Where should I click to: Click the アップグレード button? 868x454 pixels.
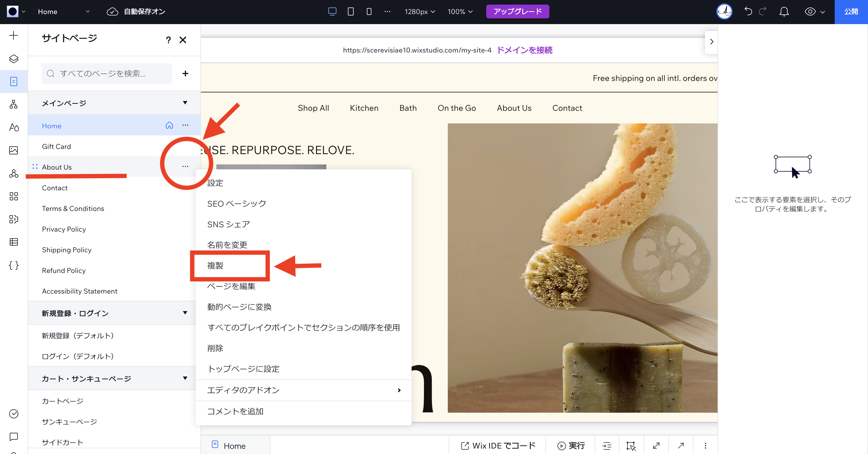(518, 11)
